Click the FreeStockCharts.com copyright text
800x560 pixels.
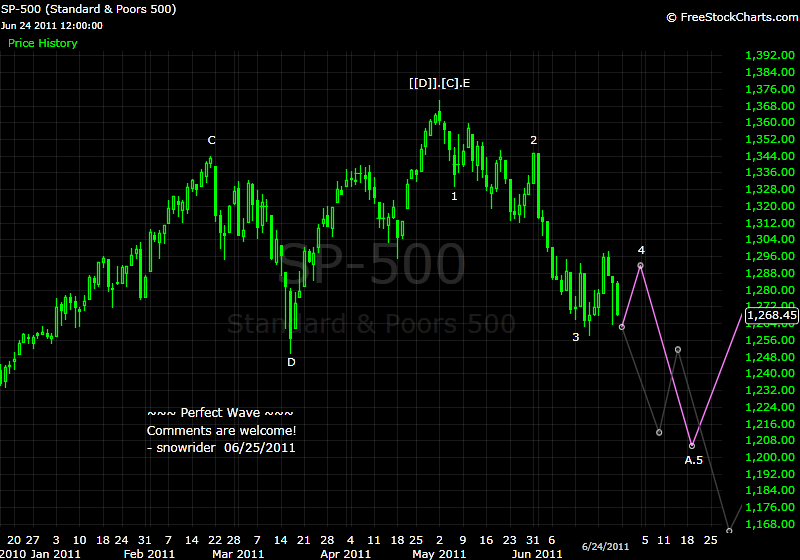pyautogui.click(x=733, y=17)
